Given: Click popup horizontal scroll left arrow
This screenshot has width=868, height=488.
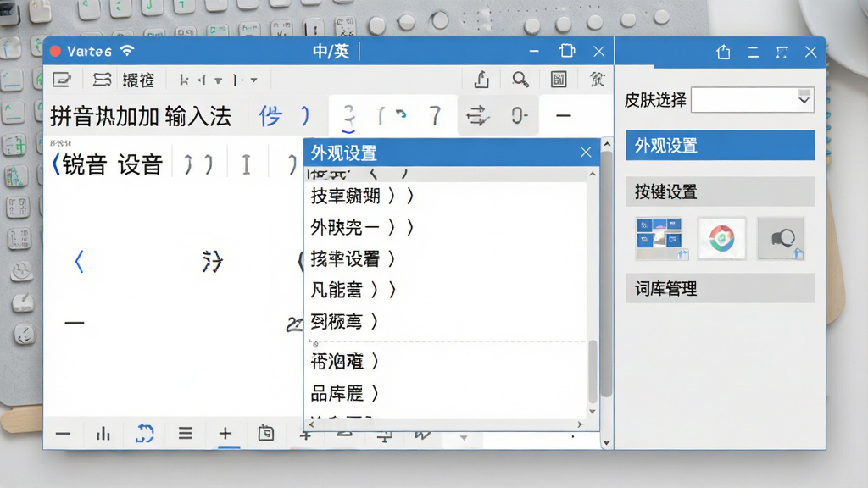Looking at the screenshot, I should (311, 425).
